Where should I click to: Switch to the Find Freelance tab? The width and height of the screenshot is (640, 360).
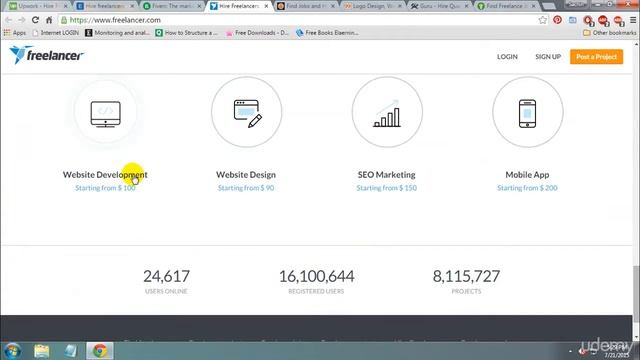click(x=507, y=6)
